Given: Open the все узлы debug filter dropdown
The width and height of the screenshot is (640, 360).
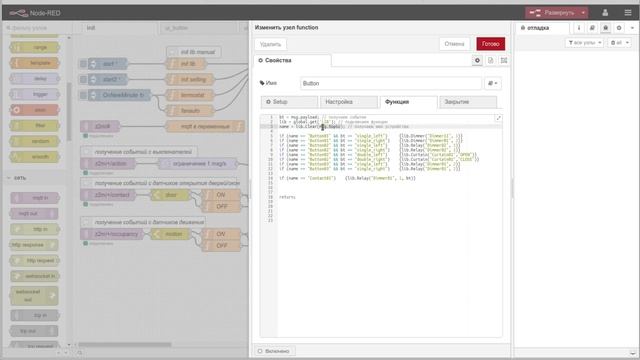Looking at the screenshot, I should [584, 42].
